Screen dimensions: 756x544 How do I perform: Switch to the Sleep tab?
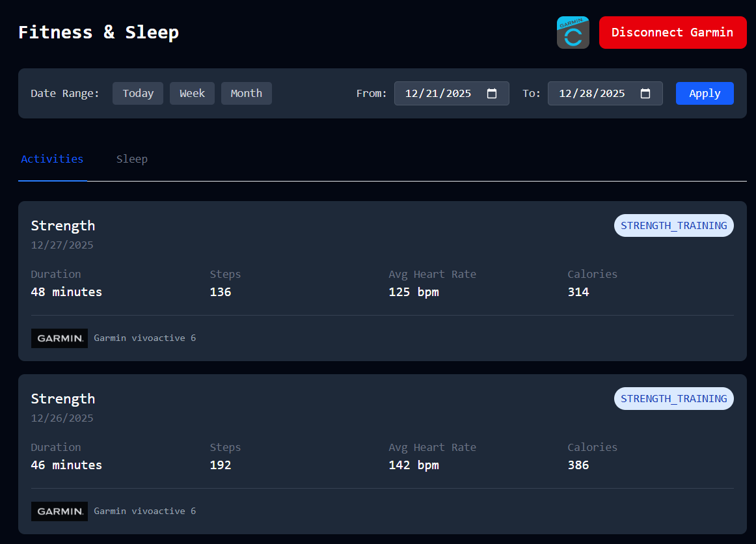[x=132, y=159]
